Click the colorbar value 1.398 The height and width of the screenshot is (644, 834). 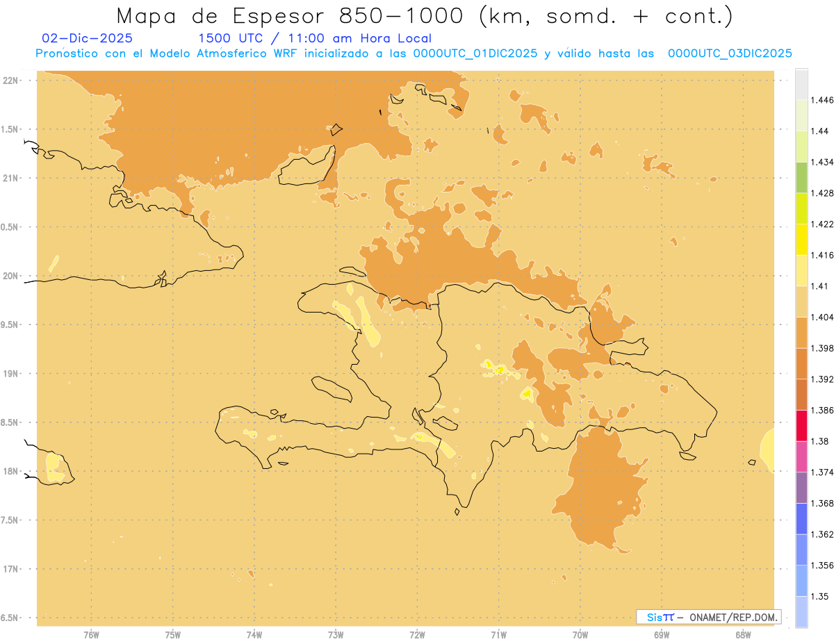[822, 348]
